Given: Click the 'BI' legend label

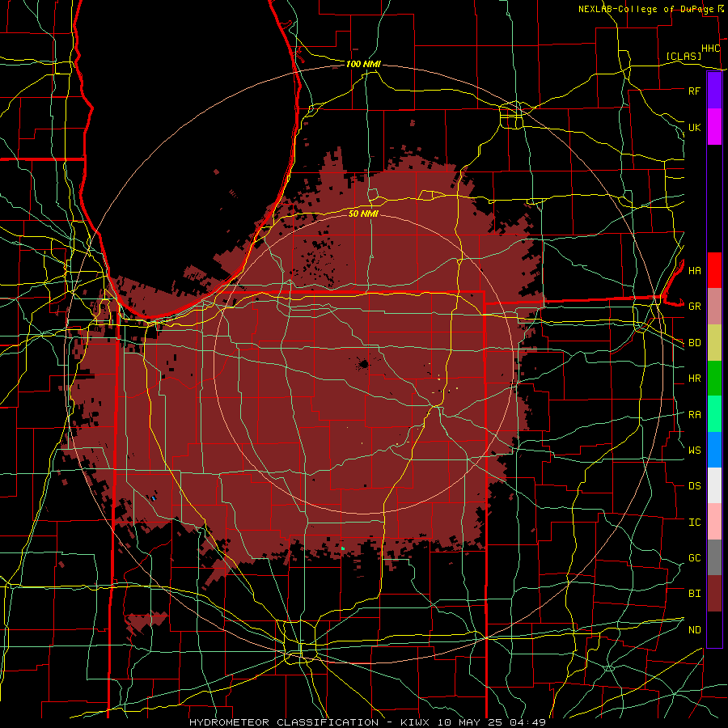Looking at the screenshot, I should 694,594.
